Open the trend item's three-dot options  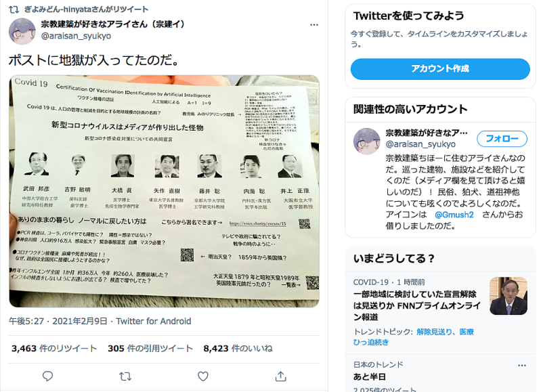(x=522, y=365)
